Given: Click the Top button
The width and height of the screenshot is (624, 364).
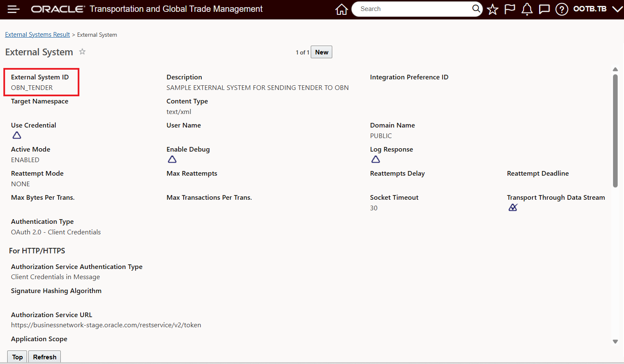Looking at the screenshot, I should pos(17,357).
